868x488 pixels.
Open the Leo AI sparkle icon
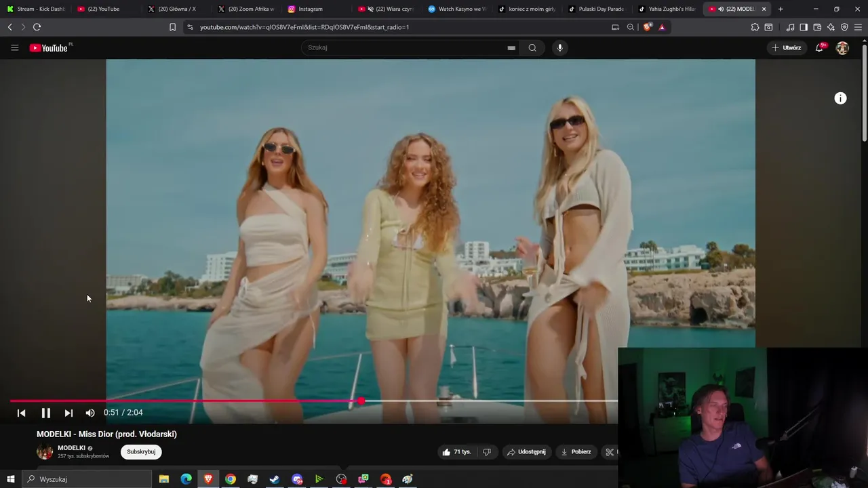831,27
